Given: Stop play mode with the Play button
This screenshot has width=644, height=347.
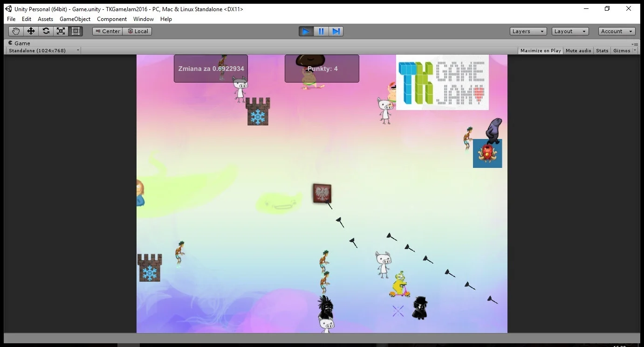Looking at the screenshot, I should point(306,31).
